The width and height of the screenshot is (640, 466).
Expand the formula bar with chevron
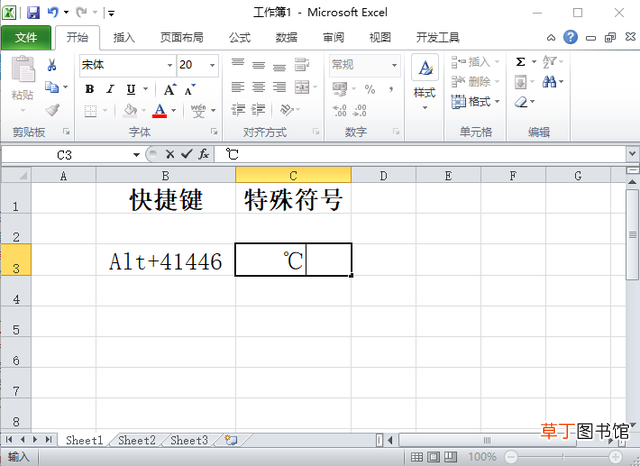[632, 154]
